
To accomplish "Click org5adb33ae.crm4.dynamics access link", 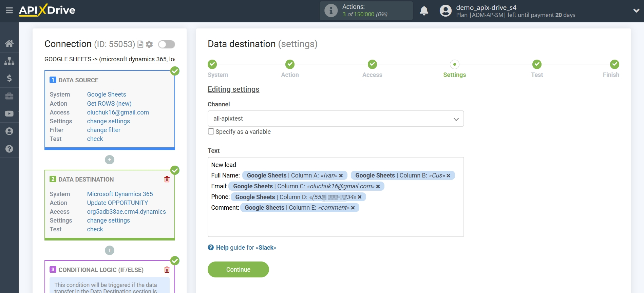I will pyautogui.click(x=127, y=212).
